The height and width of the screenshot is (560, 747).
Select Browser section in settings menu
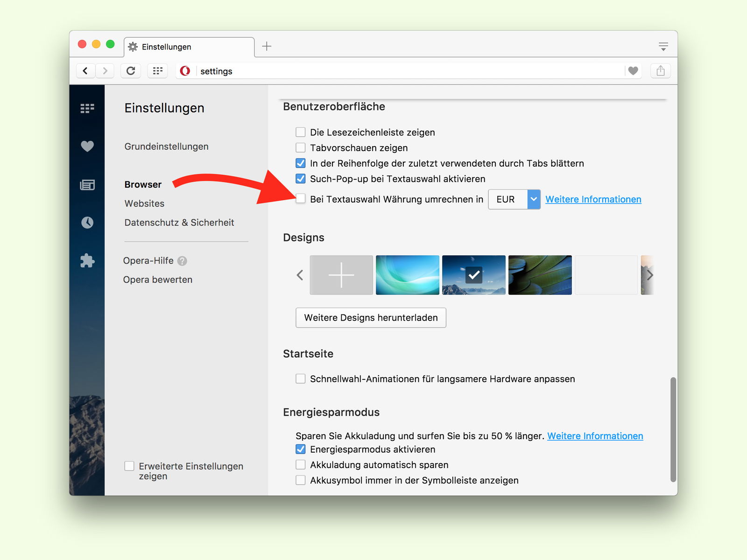143,184
